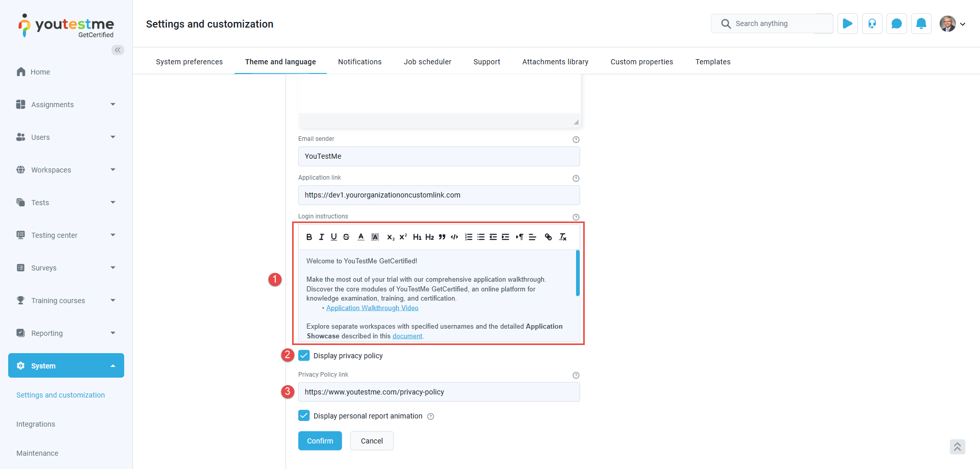Expand the Workspaces menu

tap(66, 169)
